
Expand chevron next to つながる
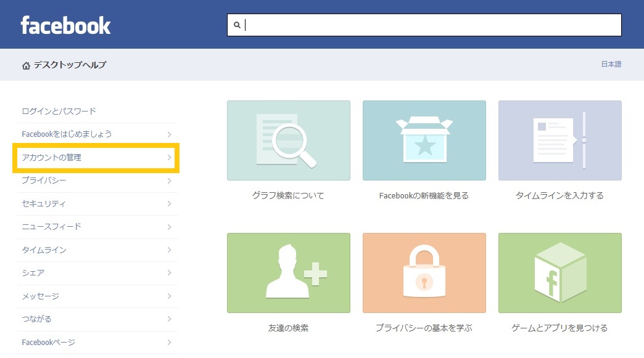point(169,319)
